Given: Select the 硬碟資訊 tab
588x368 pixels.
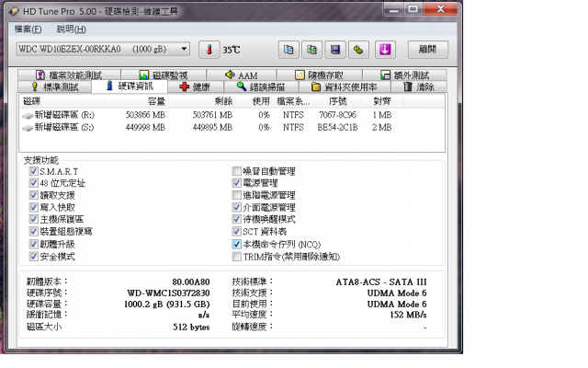Looking at the screenshot, I should coord(130,86).
